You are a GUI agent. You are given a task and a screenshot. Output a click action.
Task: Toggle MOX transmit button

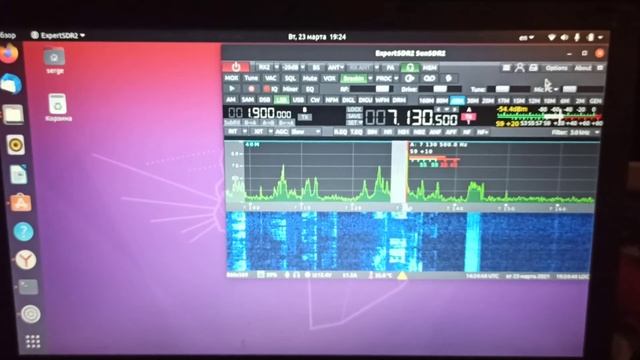tap(231, 78)
